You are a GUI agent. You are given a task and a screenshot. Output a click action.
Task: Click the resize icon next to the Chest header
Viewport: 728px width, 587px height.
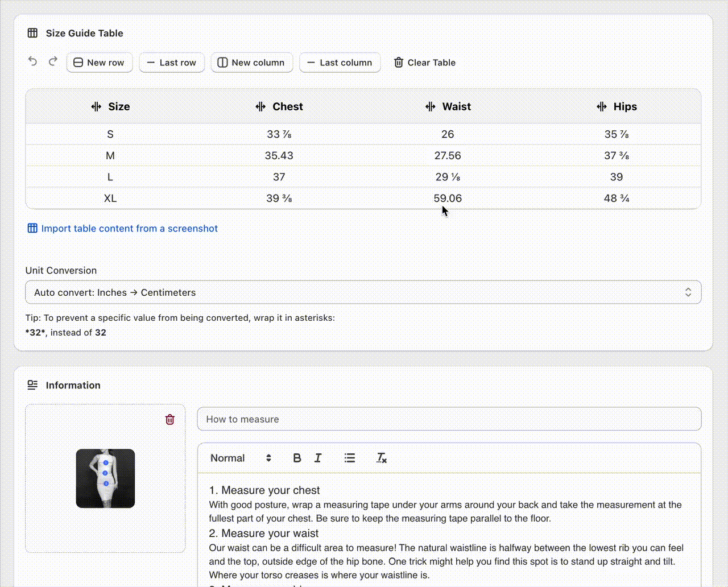click(260, 106)
